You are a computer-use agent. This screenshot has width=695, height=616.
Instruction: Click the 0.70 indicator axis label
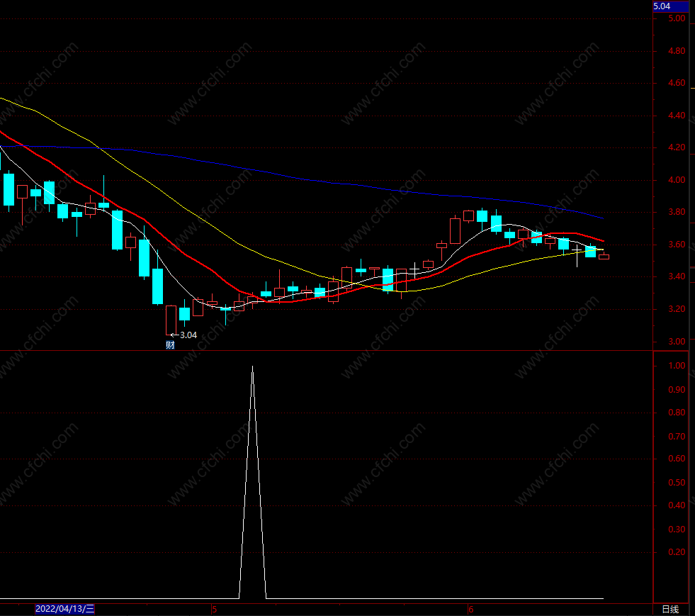pos(677,437)
